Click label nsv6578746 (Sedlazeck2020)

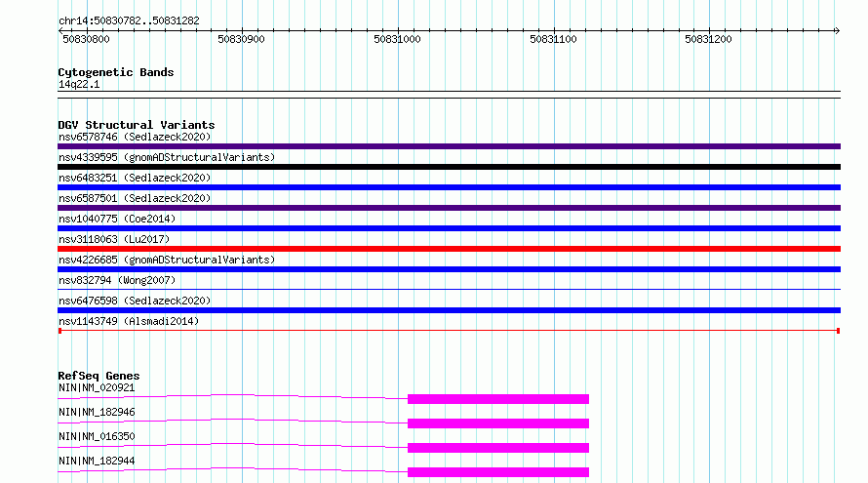135,137
